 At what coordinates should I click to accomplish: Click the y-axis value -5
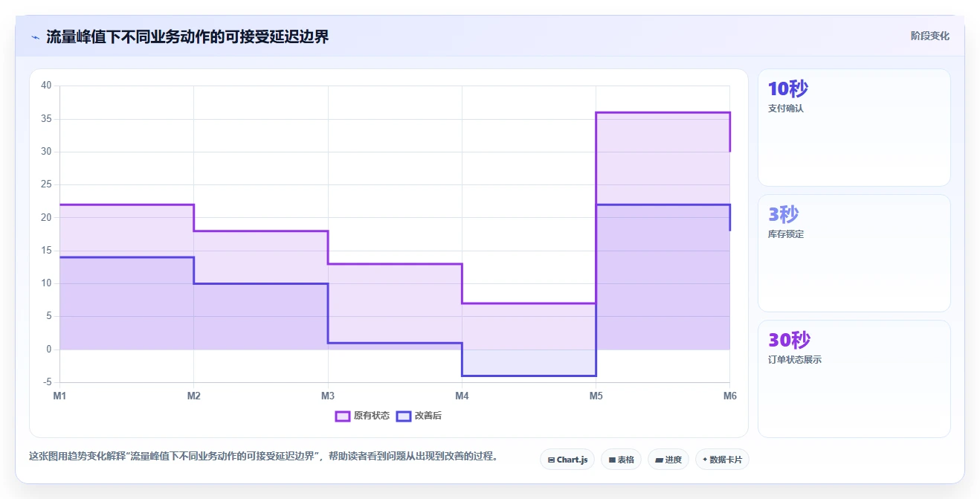tap(47, 382)
